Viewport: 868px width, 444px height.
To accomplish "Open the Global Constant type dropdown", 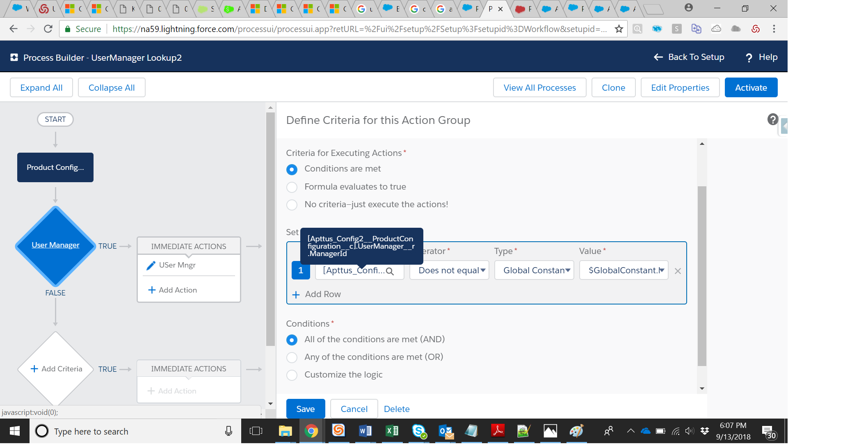I will (x=534, y=270).
